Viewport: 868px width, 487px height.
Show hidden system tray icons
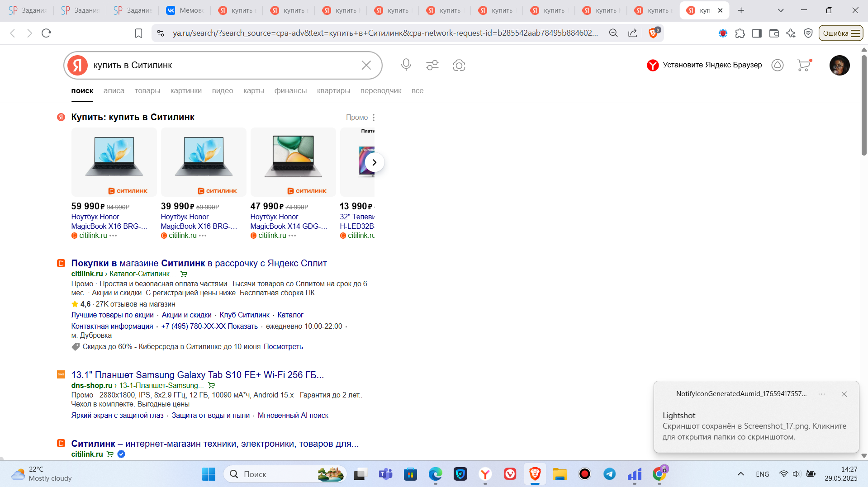click(x=741, y=474)
